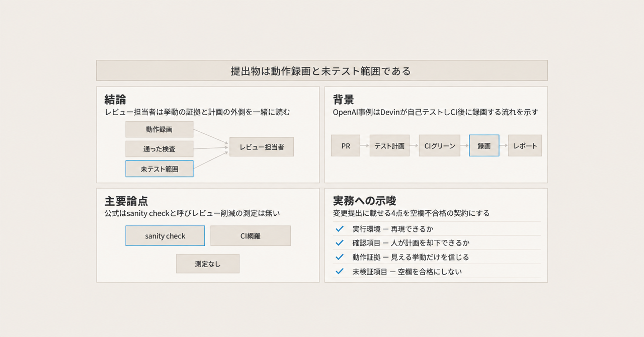Select the highlighted 録画 step box
Image resolution: width=644 pixels, height=337 pixels.
484,145
